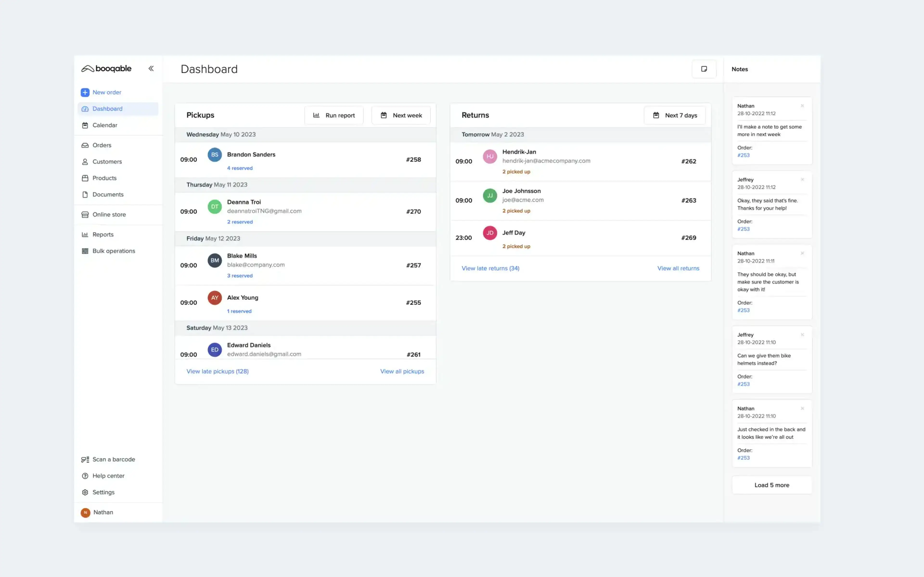
Task: Open the Next week pickups filter
Action: (401, 115)
